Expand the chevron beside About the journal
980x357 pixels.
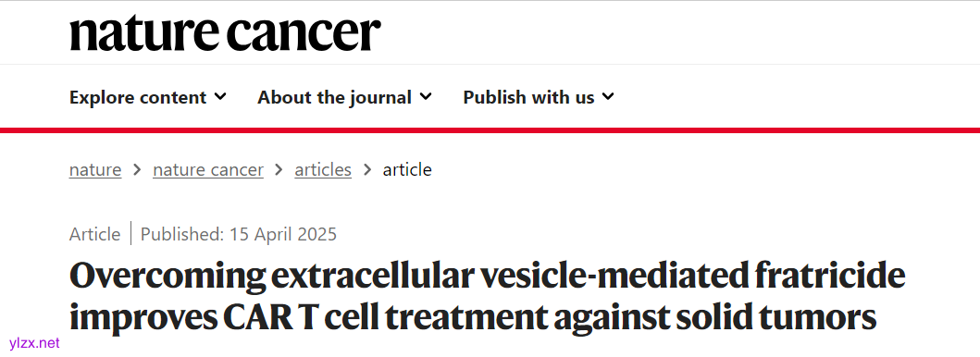425,97
